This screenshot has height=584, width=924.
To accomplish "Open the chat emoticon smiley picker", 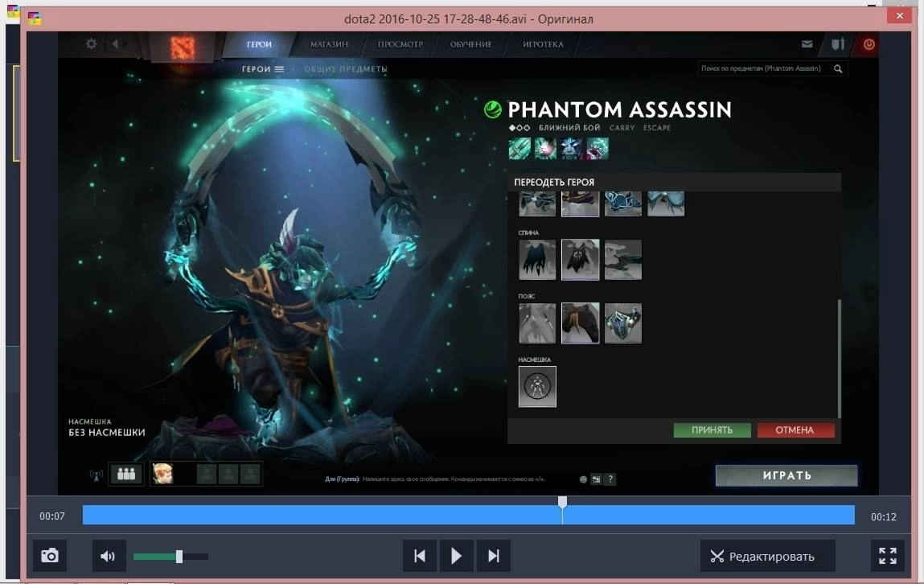I will click(x=583, y=479).
